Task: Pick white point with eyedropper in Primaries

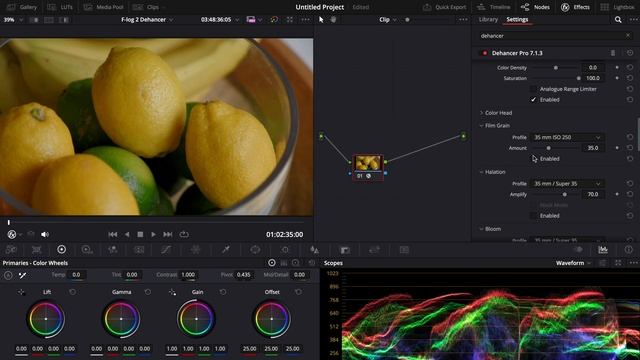Action: 172,292
